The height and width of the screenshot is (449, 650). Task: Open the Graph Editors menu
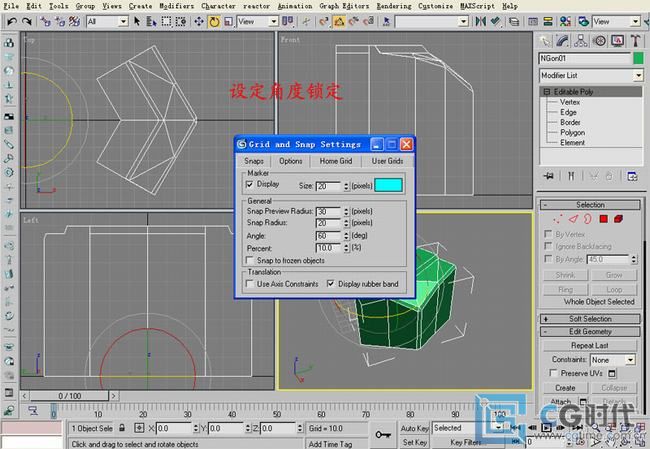[344, 6]
